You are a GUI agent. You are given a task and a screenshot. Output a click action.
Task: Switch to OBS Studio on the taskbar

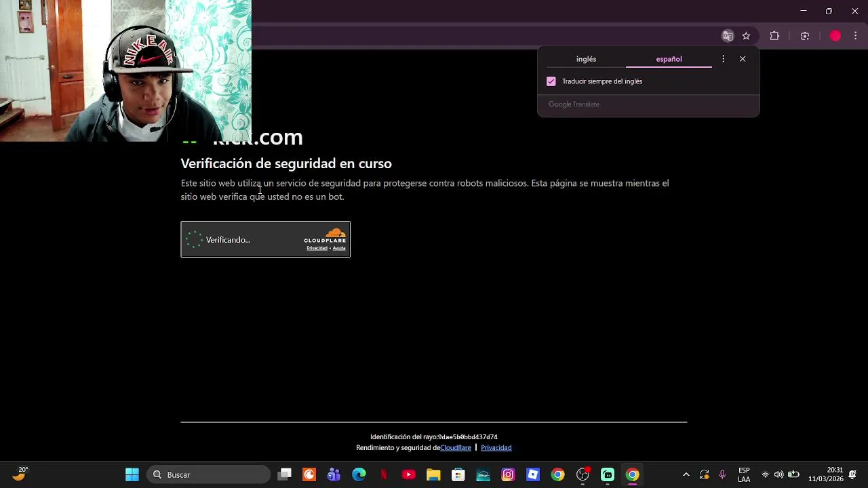click(x=583, y=474)
